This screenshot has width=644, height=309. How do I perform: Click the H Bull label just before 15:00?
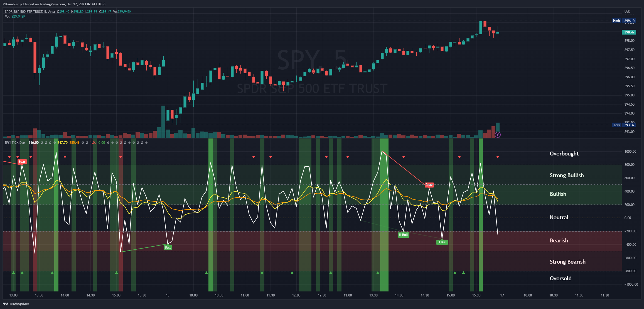(442, 242)
